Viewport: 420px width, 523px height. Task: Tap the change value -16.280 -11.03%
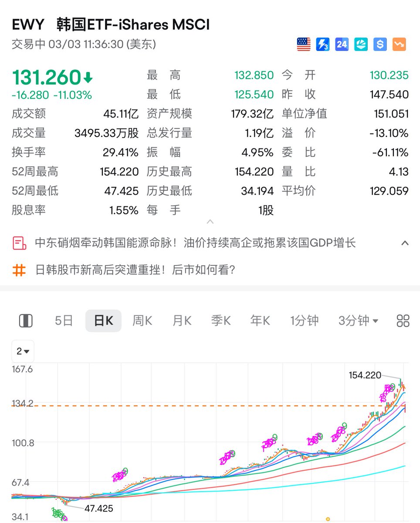tap(52, 95)
